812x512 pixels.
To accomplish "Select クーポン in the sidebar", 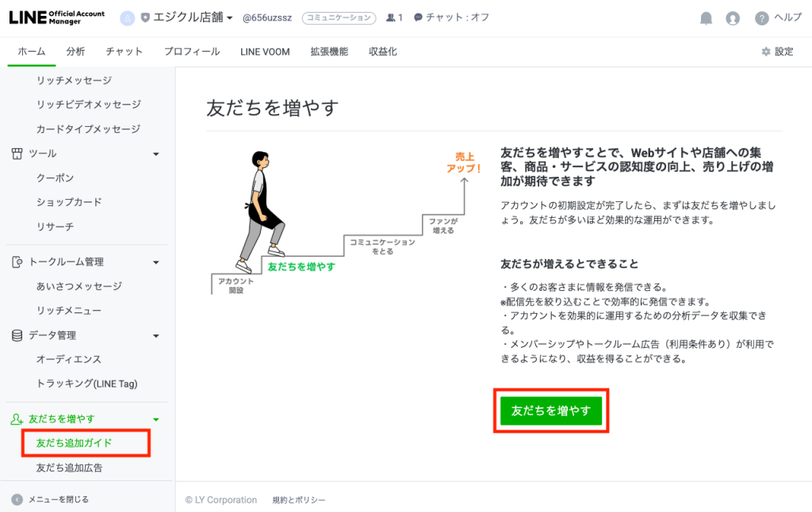I will [x=55, y=178].
